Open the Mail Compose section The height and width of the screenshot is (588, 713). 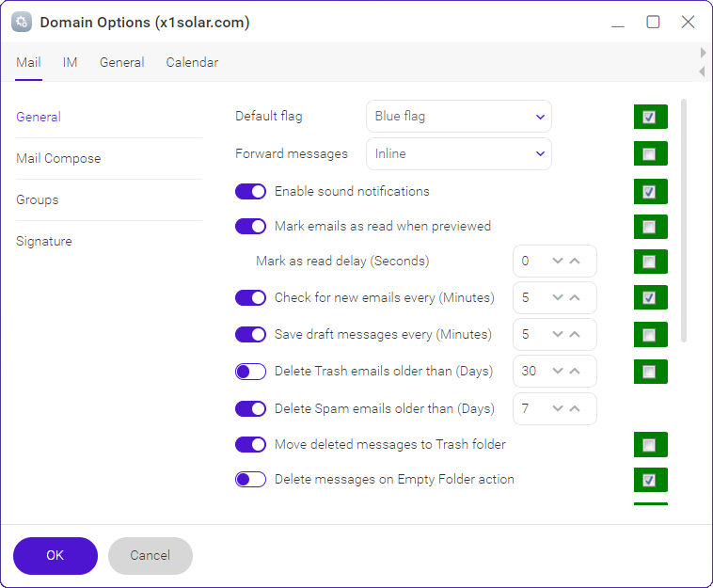click(x=58, y=158)
